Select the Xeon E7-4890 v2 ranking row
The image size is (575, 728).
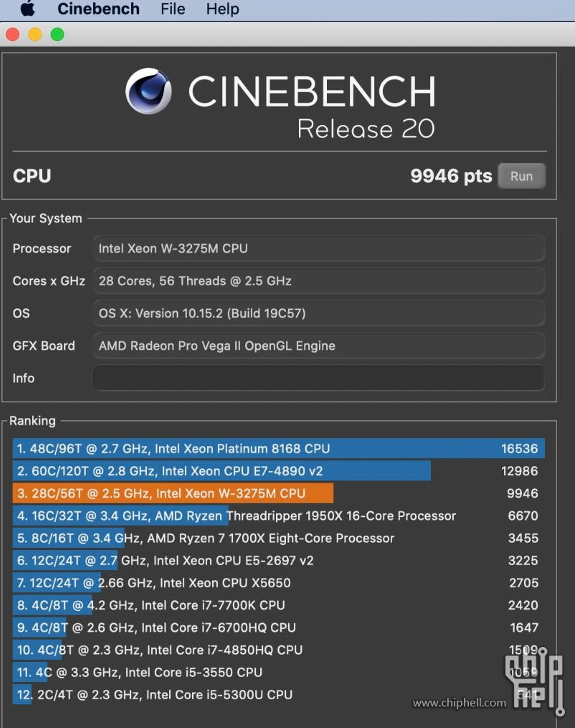278,471
